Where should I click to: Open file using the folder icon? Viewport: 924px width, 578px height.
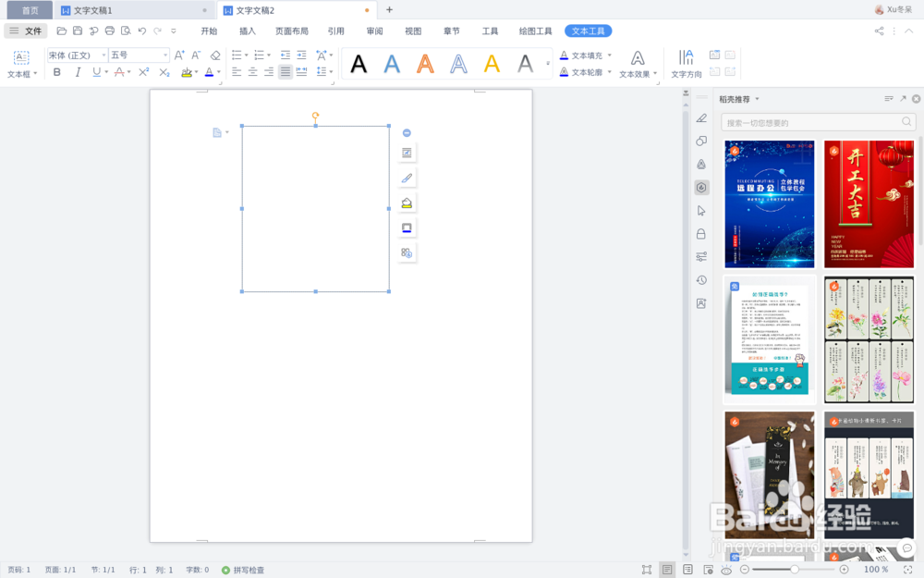(x=61, y=31)
